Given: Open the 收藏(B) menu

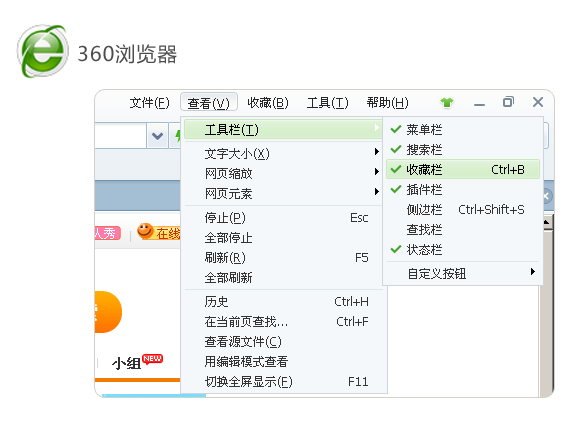Looking at the screenshot, I should click(268, 102).
